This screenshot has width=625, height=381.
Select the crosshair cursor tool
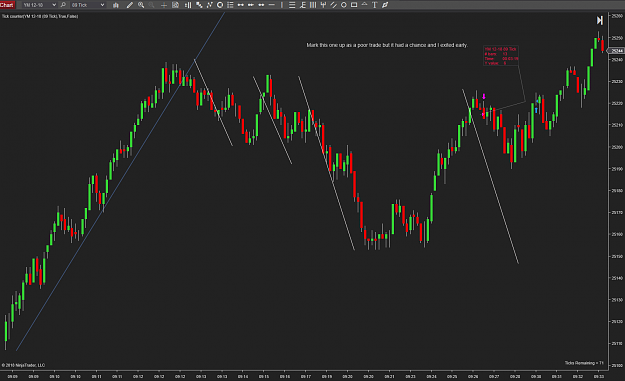pyautogui.click(x=164, y=5)
